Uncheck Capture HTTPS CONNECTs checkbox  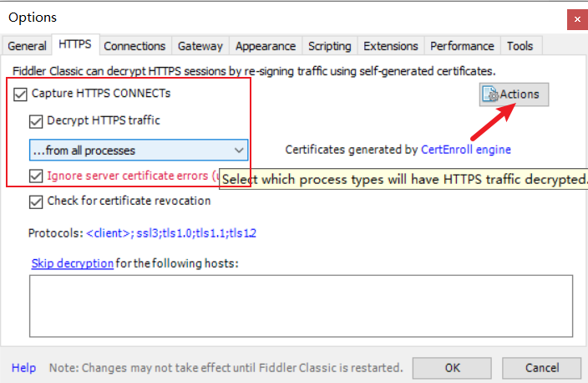pyautogui.click(x=21, y=94)
